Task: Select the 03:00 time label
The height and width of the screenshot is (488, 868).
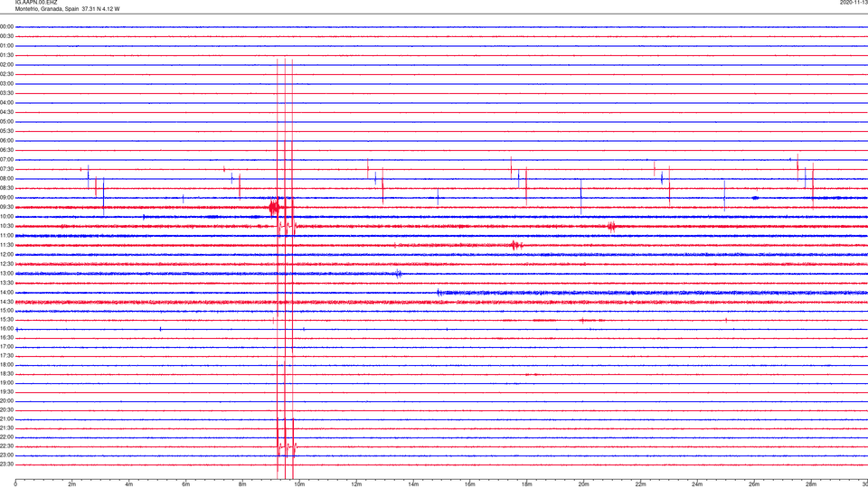Action: pyautogui.click(x=6, y=83)
